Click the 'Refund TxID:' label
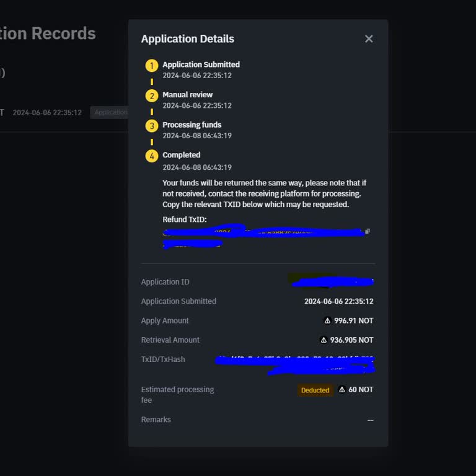The width and height of the screenshot is (476, 476). tap(185, 219)
